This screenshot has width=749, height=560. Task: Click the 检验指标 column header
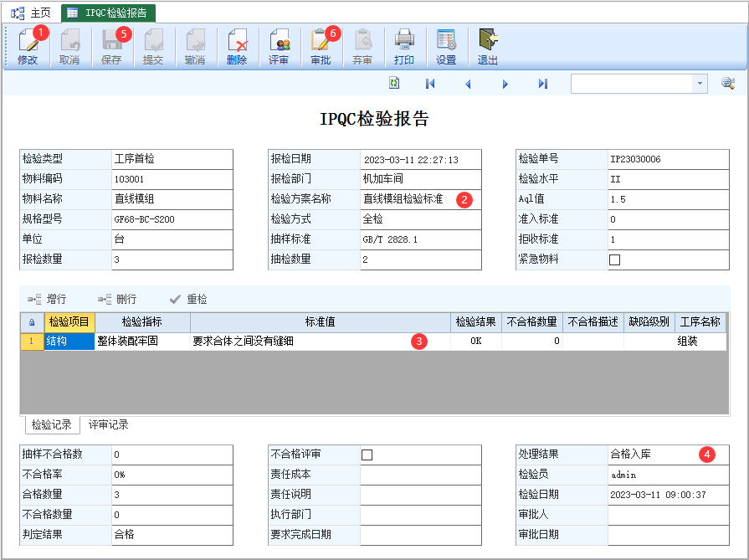142,322
